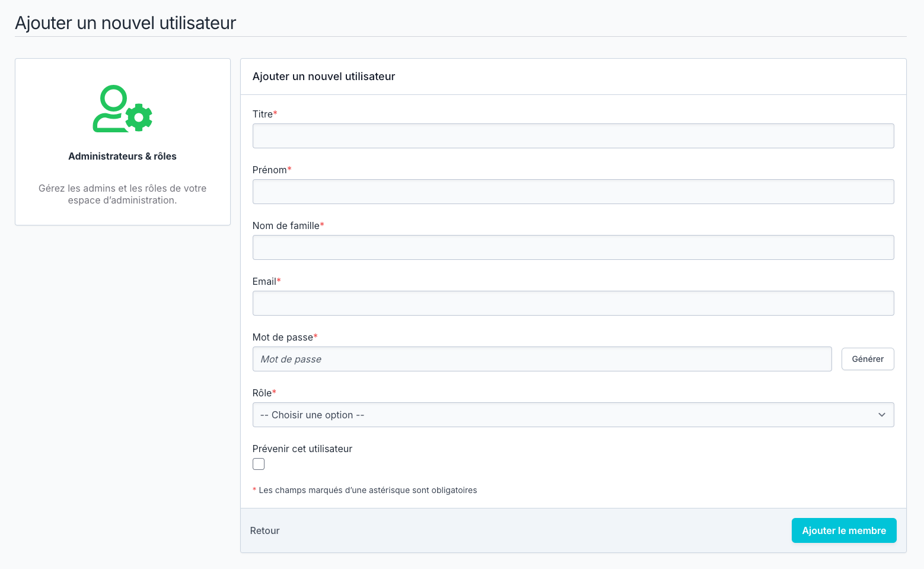Click the Rôle field label

[x=262, y=393]
